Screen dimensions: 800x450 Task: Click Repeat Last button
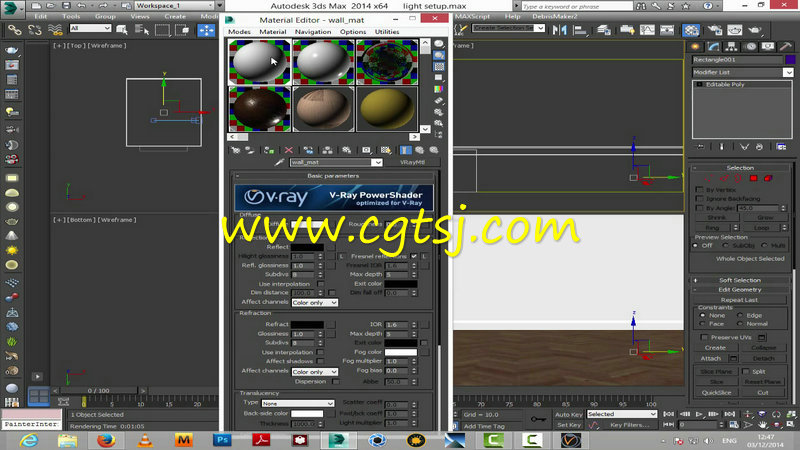click(739, 300)
